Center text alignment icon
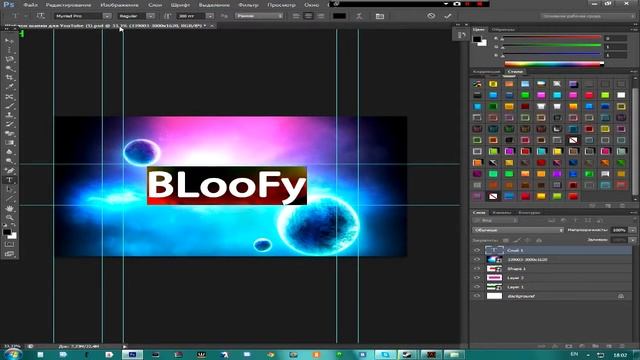The height and width of the screenshot is (360, 640). pyautogui.click(x=309, y=16)
